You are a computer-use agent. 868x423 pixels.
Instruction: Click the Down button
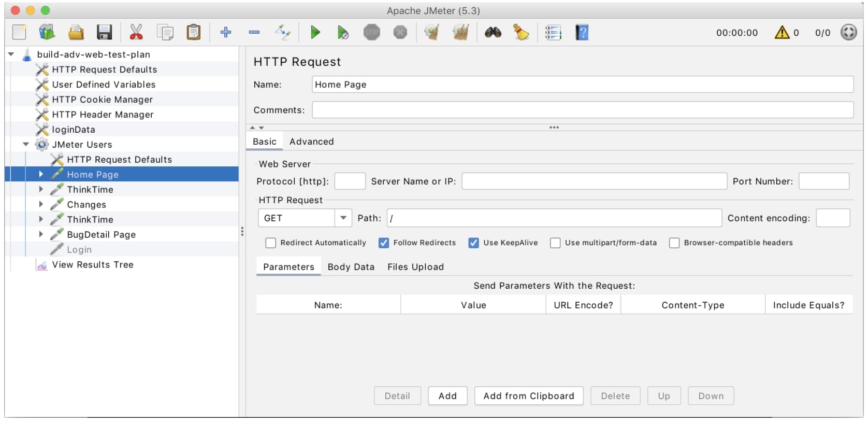tap(711, 396)
